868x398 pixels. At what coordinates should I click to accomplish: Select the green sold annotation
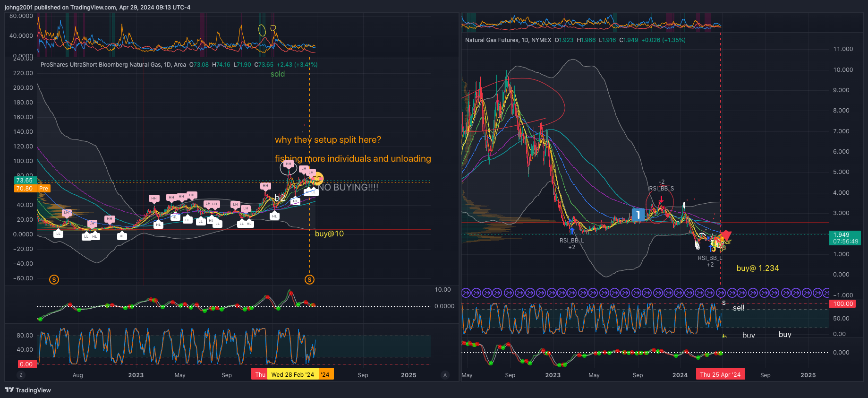pos(278,74)
